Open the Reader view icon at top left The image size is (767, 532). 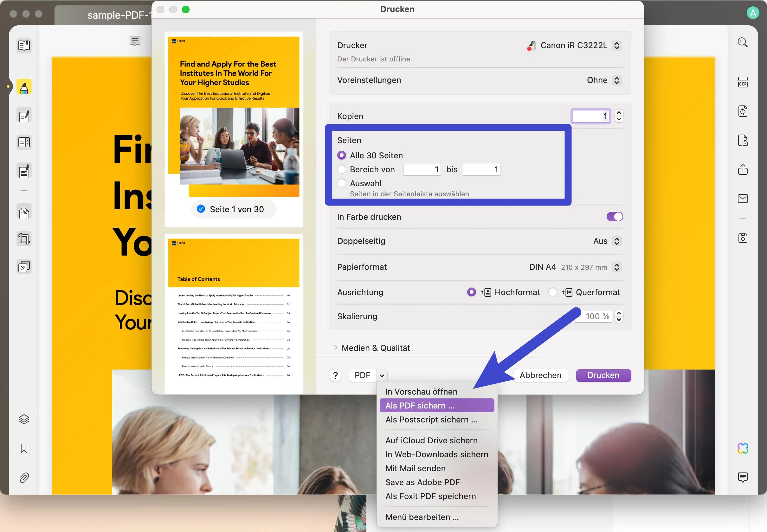click(x=24, y=45)
